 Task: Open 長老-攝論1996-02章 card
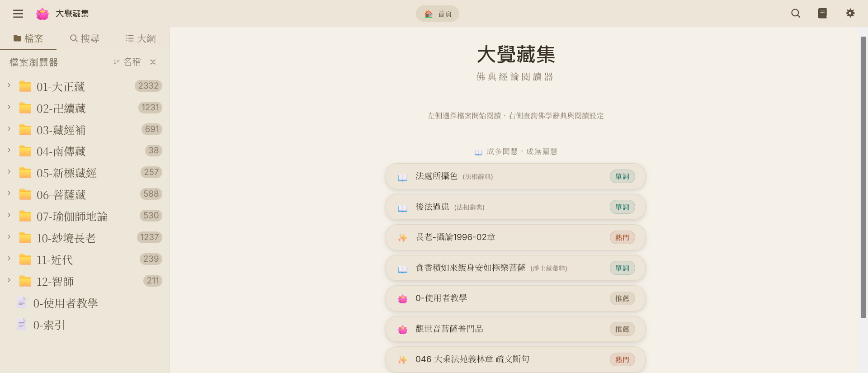point(515,237)
